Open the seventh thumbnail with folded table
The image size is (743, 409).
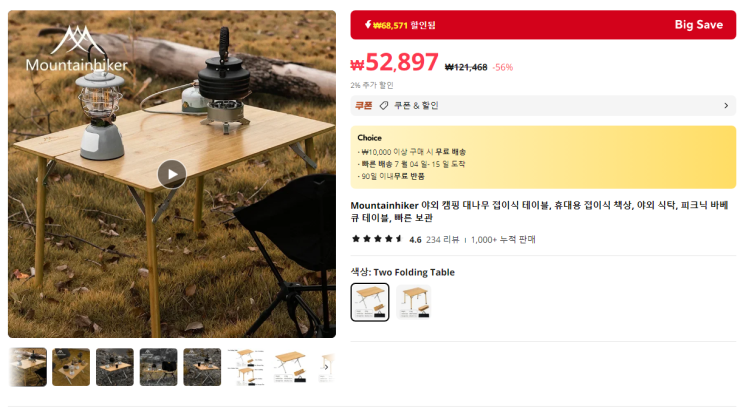[x=290, y=367]
